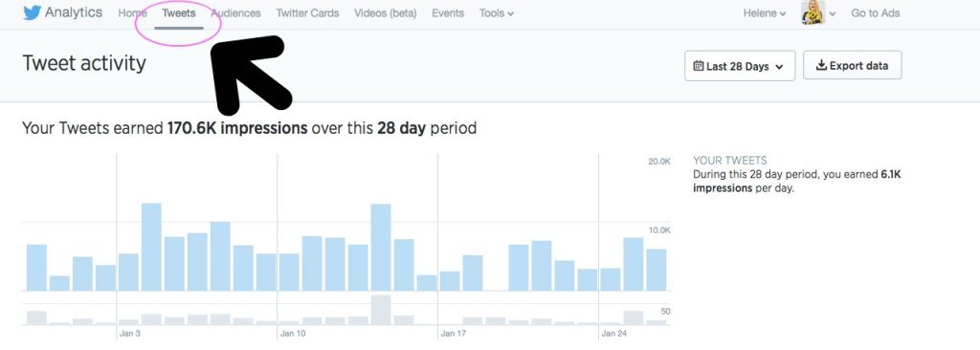Navigate to the Events tab
The width and height of the screenshot is (980, 350).
(x=448, y=13)
